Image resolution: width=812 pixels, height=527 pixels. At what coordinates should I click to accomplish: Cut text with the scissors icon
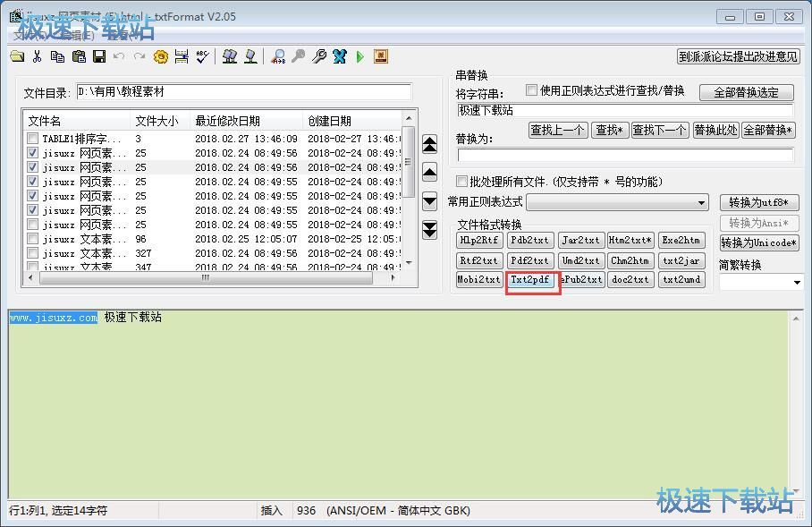38,56
